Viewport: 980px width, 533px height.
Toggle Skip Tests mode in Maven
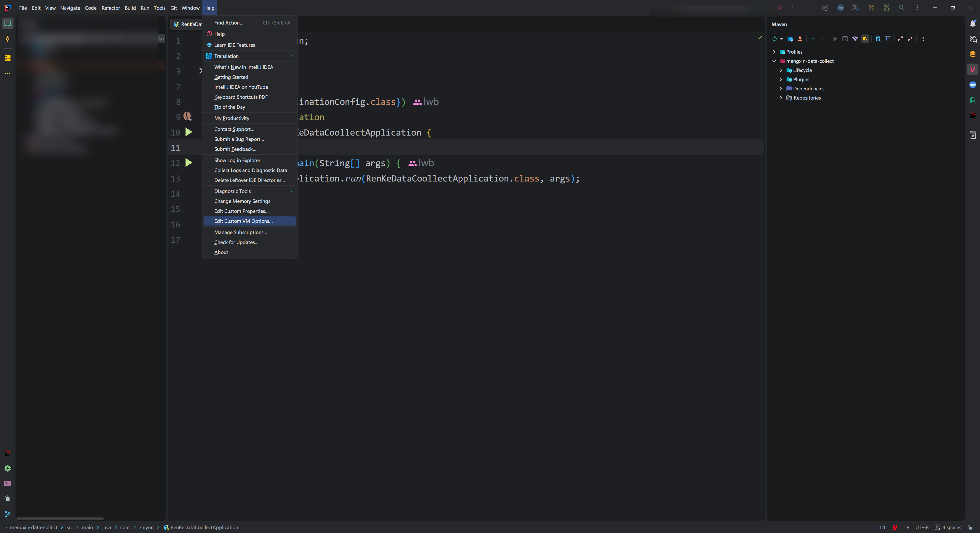tap(865, 39)
